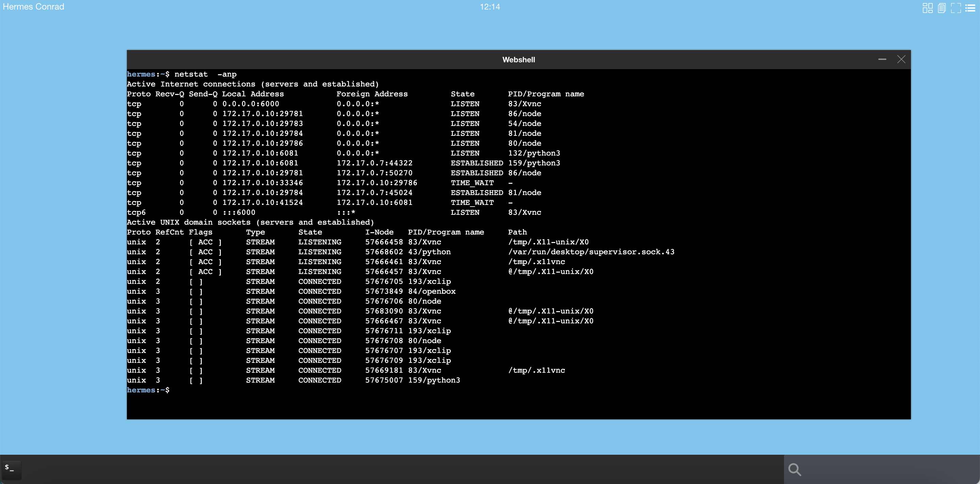Open the clipboard documents icon
This screenshot has height=484, width=980.
click(942, 8)
